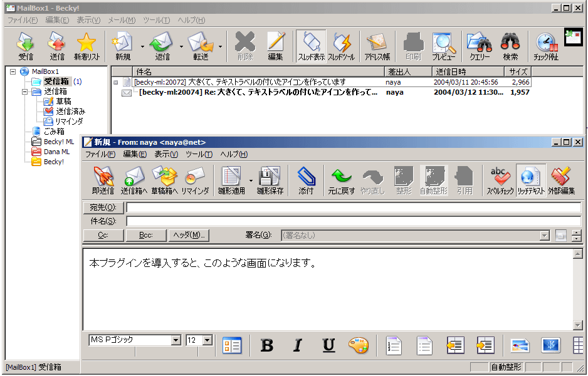The width and height of the screenshot is (588, 376).
Task: Run スペルチェック spell check
Action: pos(500,180)
